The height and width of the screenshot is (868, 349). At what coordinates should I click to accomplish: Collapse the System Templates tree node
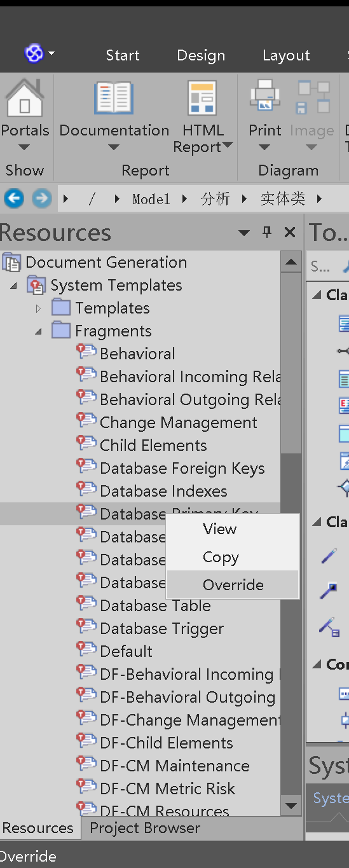(x=14, y=286)
